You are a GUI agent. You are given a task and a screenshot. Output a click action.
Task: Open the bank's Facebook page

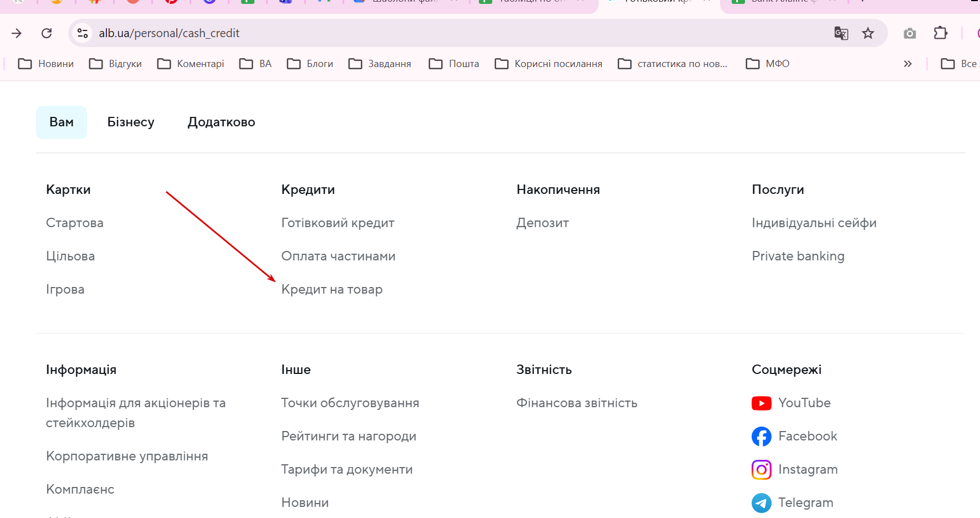(807, 436)
